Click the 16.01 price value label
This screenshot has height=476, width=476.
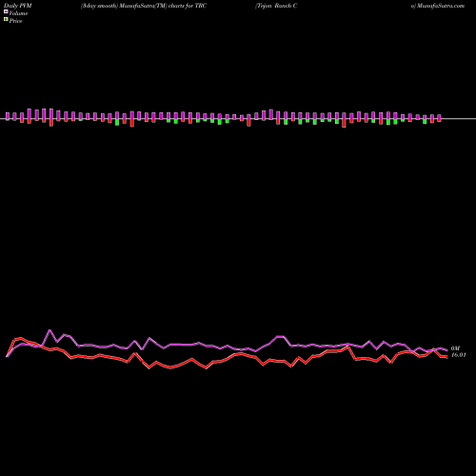[x=459, y=355]
